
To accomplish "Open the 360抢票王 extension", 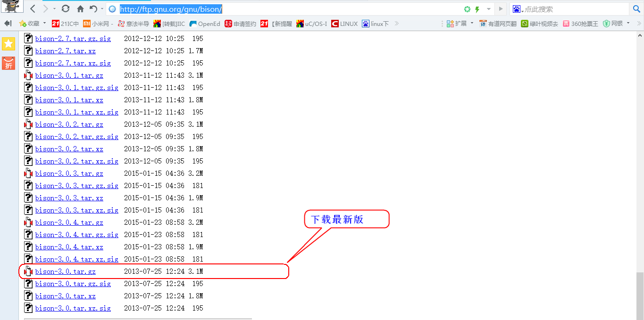I will (580, 24).
